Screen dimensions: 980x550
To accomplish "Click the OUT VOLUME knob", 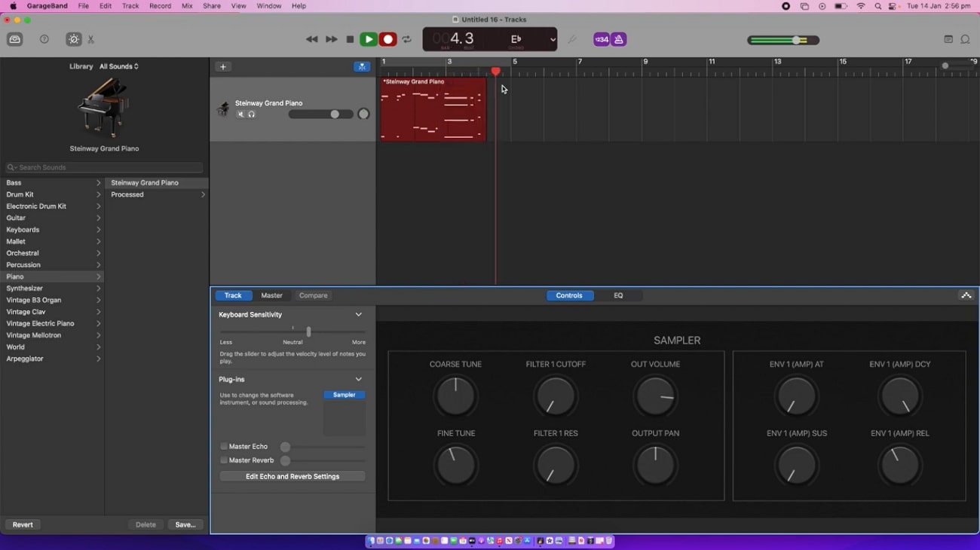I will tap(656, 396).
